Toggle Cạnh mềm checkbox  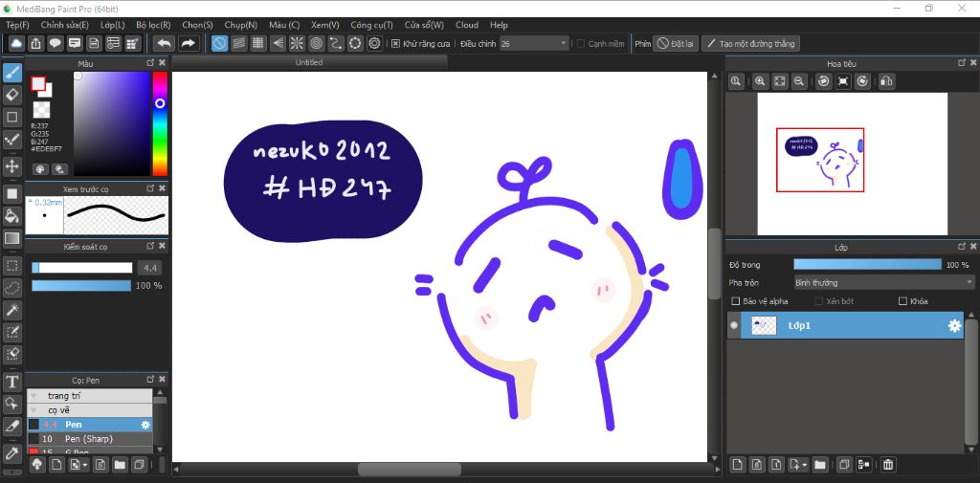tap(581, 44)
